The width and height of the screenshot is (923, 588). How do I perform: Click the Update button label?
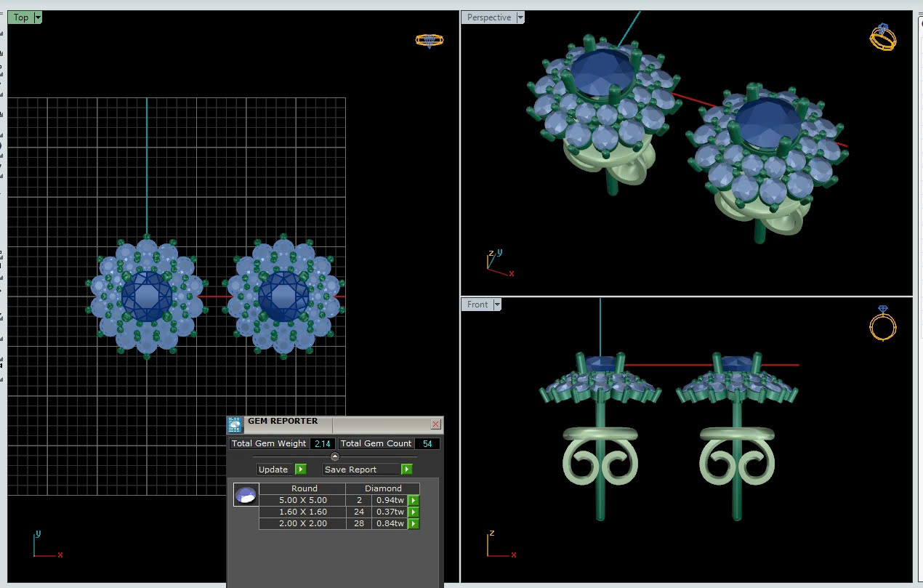[274, 470]
